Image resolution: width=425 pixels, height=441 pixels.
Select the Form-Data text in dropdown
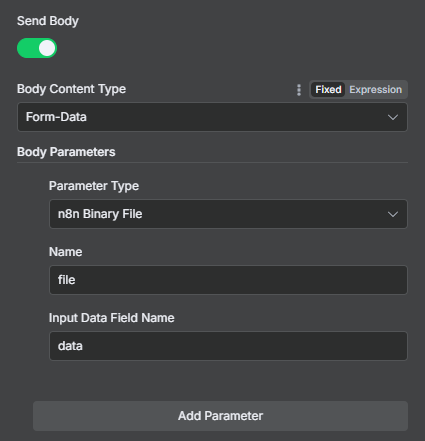click(x=56, y=117)
